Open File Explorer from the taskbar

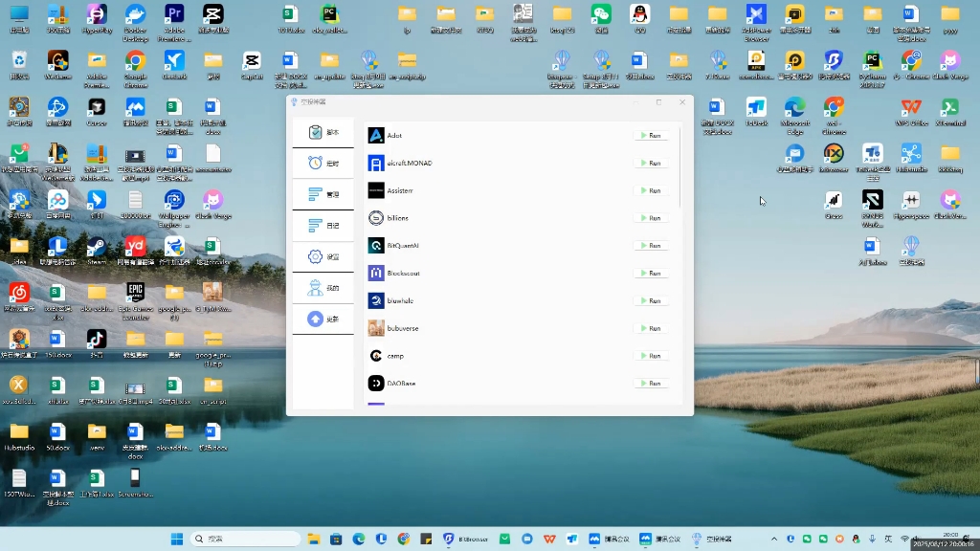[x=314, y=539]
